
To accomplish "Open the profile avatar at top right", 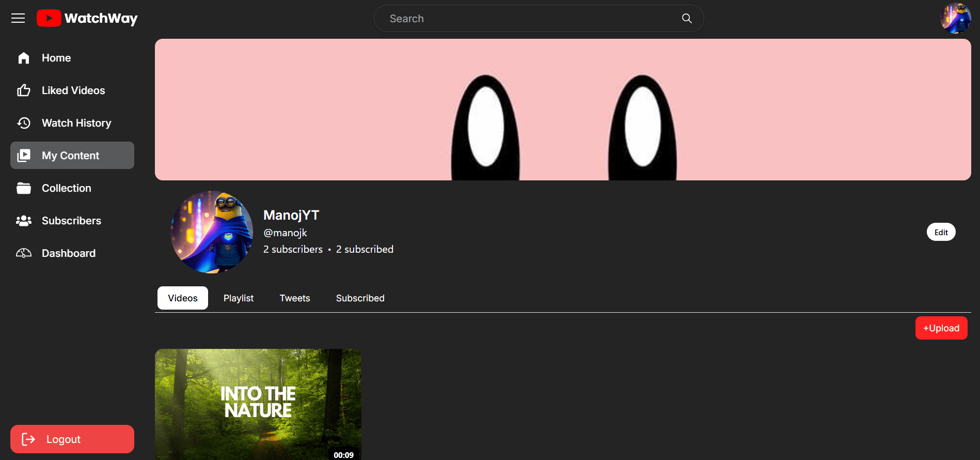I will pos(955,19).
